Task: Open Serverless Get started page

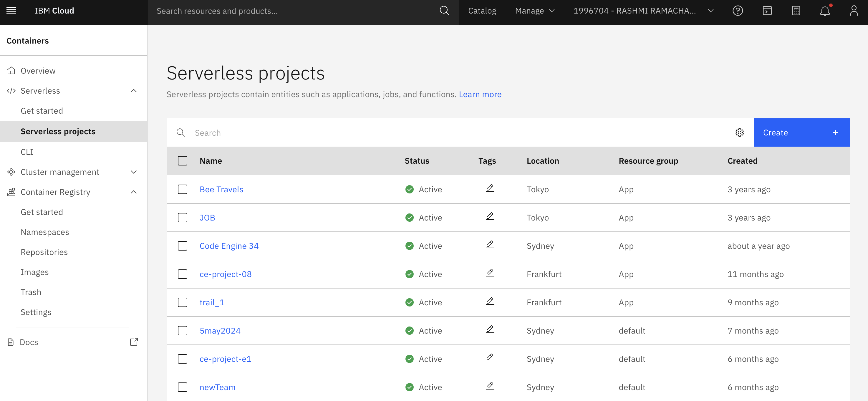Action: click(42, 111)
